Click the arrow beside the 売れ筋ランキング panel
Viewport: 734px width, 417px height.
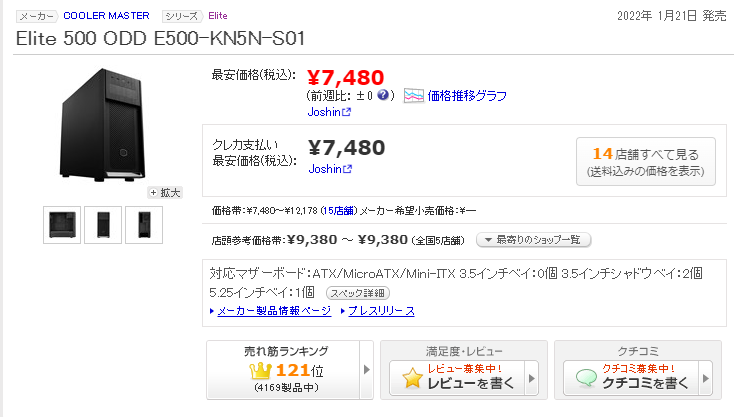(366, 370)
